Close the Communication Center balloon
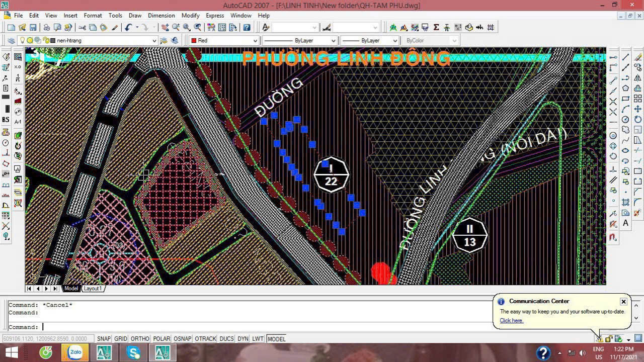This screenshot has width=644, height=362. coord(623,302)
